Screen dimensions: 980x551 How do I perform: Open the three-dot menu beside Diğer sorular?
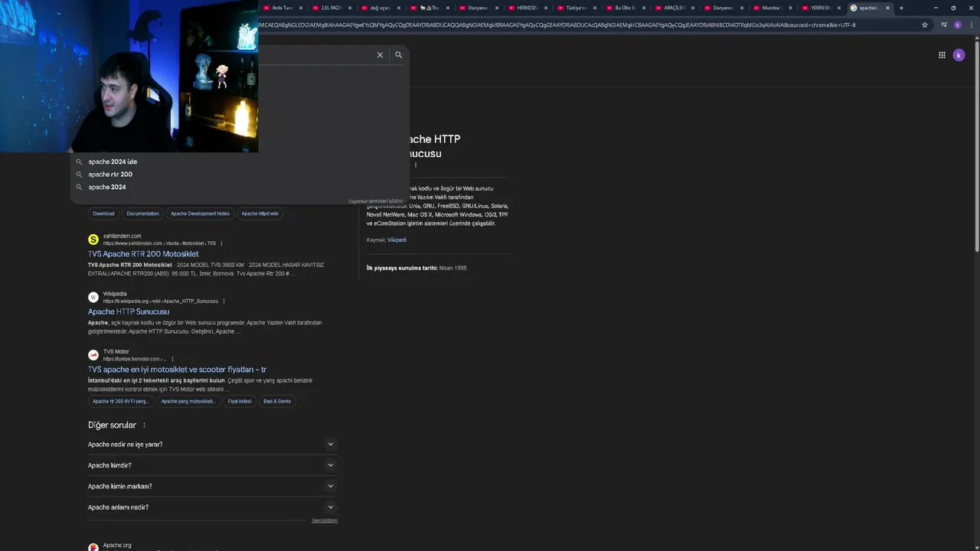(x=144, y=425)
